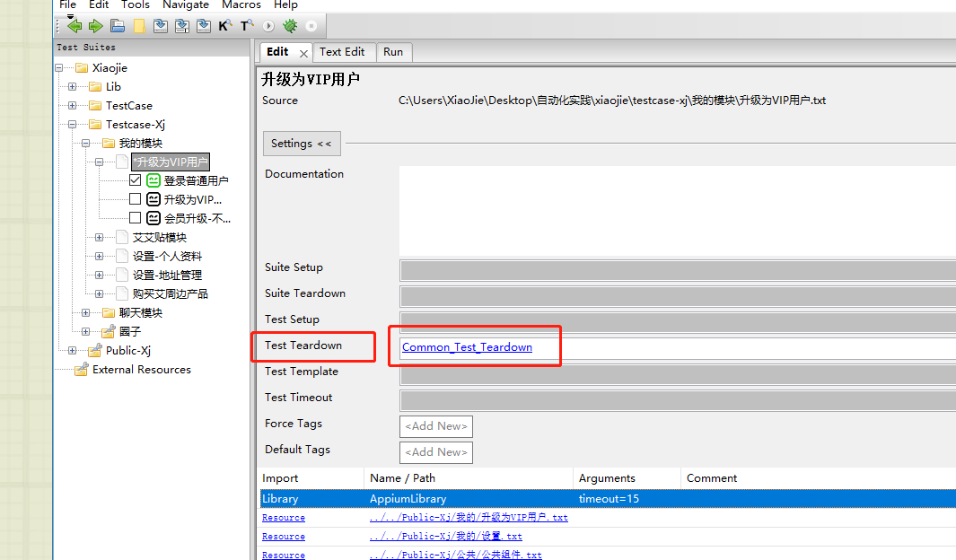Expand the Lib folder in Test Suites tree
The height and width of the screenshot is (560, 956).
pos(74,86)
